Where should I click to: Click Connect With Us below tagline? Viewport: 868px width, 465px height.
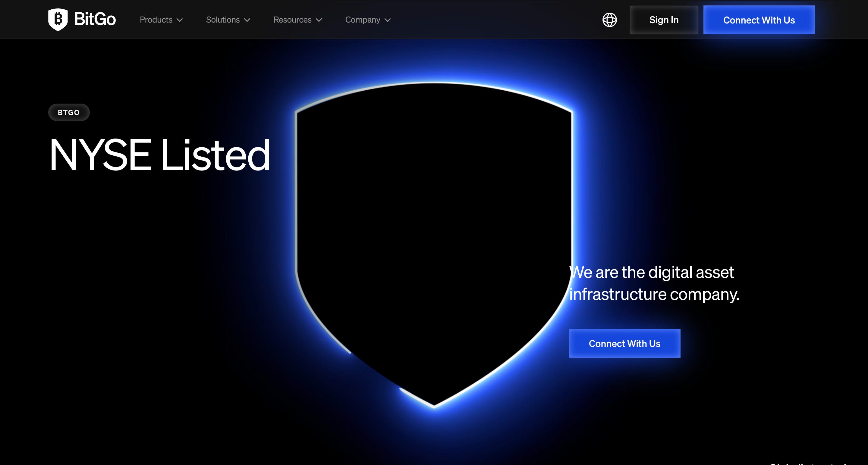click(624, 343)
